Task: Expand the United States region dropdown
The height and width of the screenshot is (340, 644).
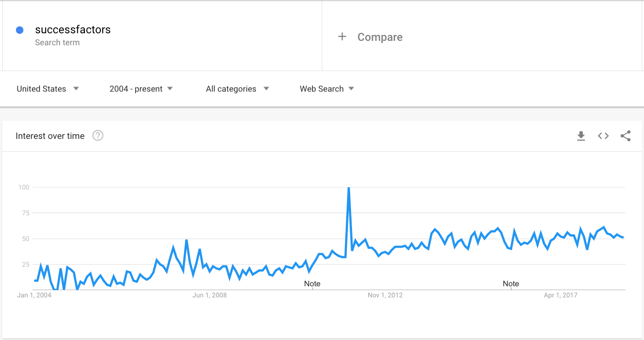Action: 48,89
